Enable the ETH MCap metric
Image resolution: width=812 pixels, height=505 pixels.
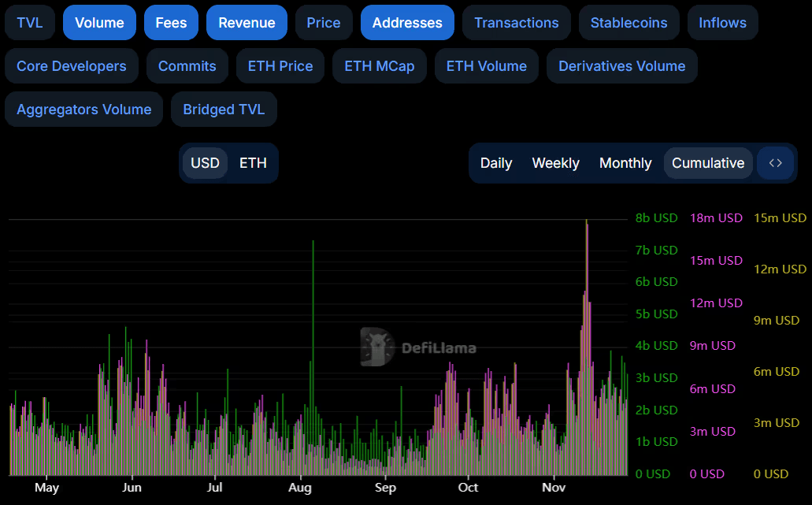[x=379, y=66]
